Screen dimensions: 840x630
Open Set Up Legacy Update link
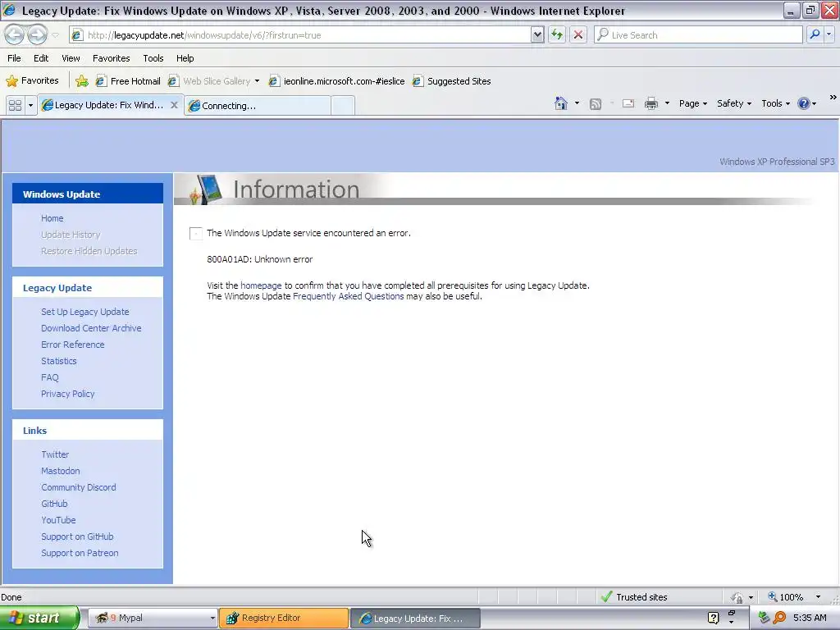point(85,312)
